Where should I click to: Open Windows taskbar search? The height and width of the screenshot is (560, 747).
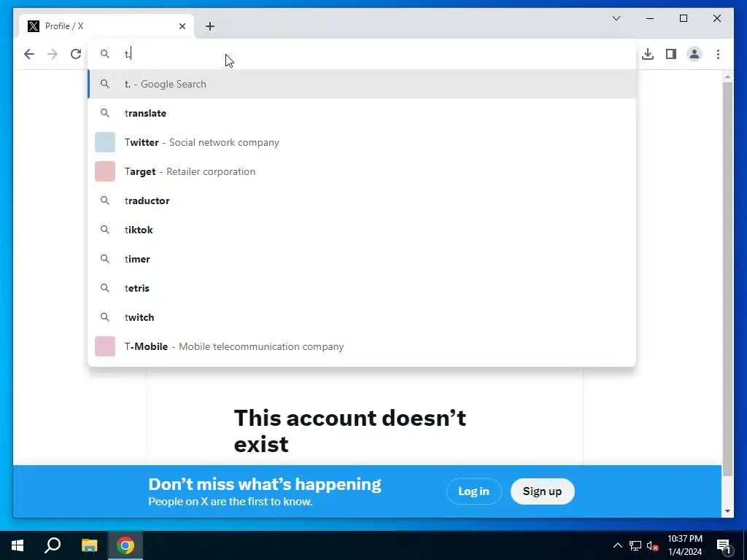point(53,545)
